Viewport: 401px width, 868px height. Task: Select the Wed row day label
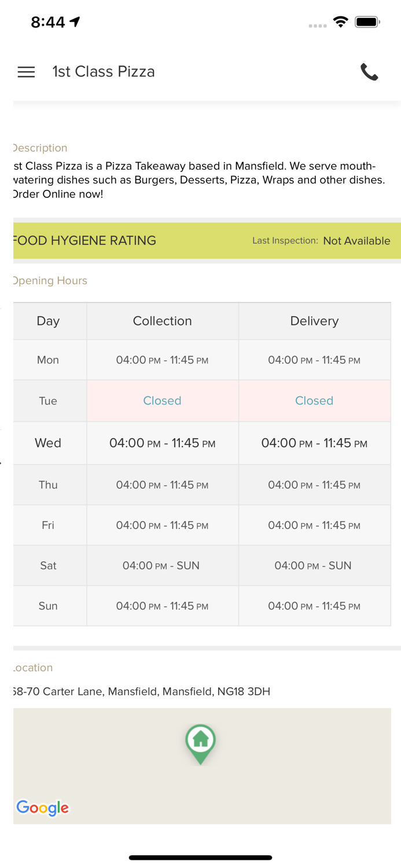(48, 443)
